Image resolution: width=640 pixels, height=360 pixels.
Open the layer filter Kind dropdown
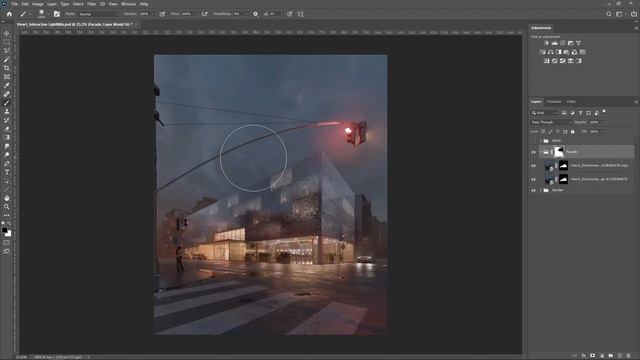point(544,113)
